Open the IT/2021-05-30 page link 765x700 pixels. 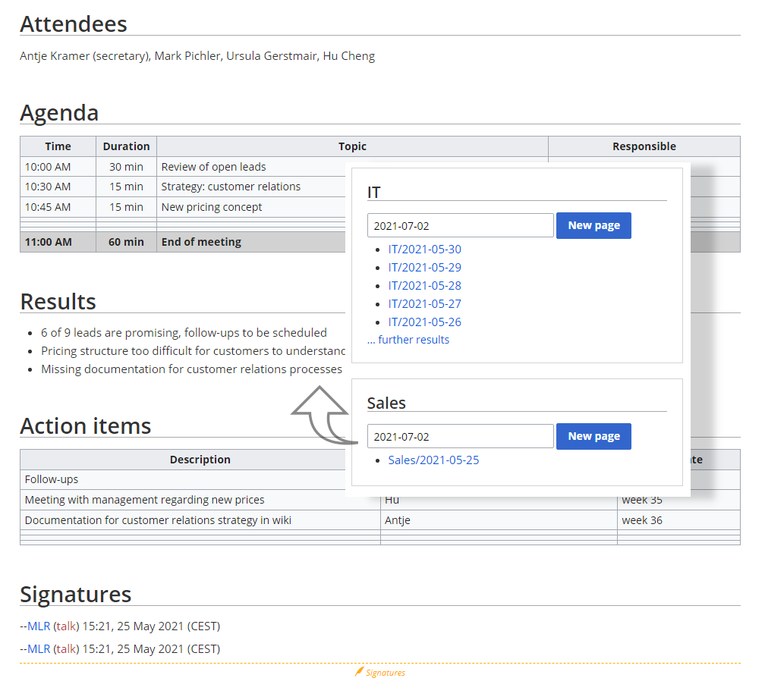[x=424, y=249]
